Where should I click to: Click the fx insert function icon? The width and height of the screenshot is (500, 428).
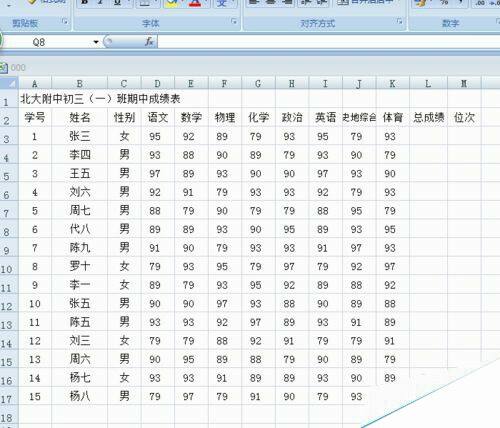[149, 42]
